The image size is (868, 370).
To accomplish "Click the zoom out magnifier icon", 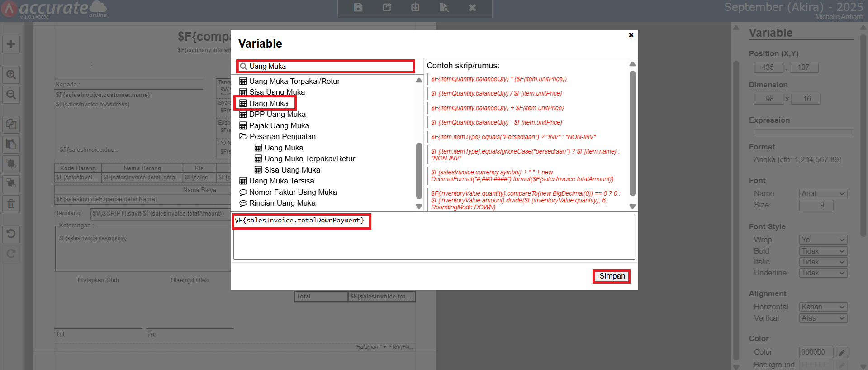I will click(11, 95).
